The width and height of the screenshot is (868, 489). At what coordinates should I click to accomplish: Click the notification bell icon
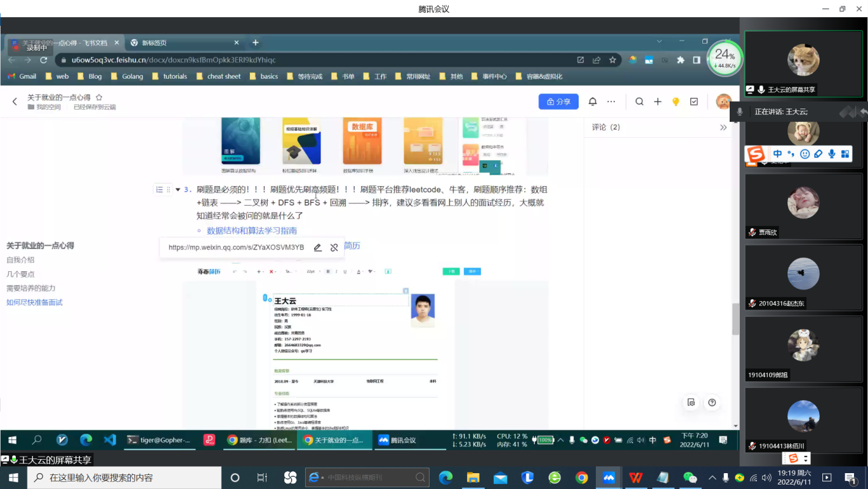coord(593,102)
